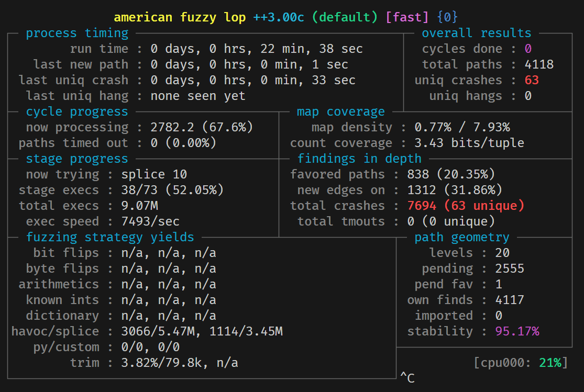The width and height of the screenshot is (584, 392).
Task: Click the 'fuzzing strategy yields' section header
Action: pos(110,237)
